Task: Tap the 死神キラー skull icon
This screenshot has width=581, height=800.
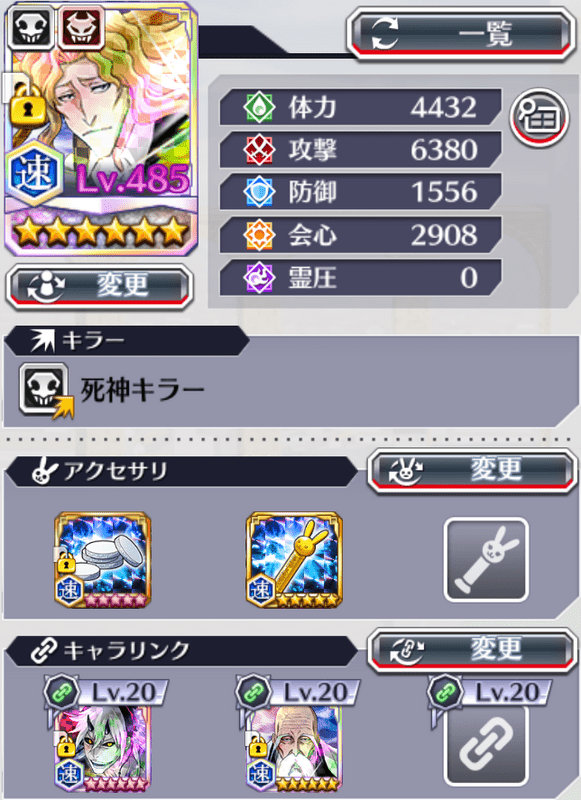Action: click(x=46, y=390)
